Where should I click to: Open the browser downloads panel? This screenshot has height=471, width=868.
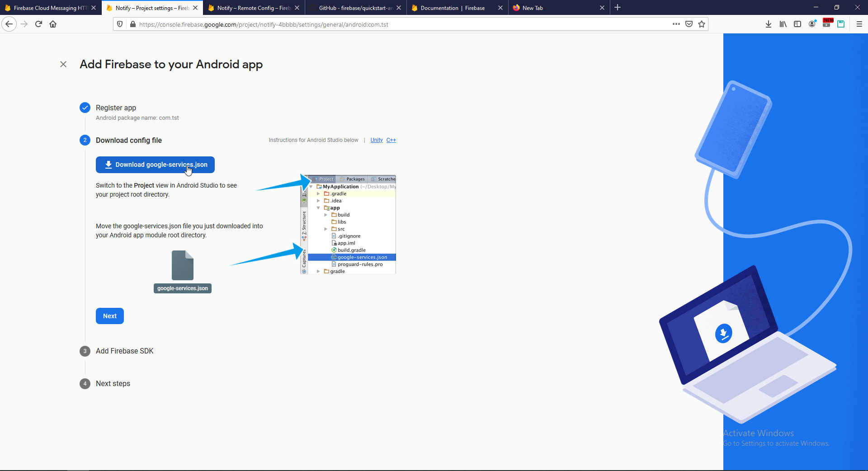click(x=769, y=24)
